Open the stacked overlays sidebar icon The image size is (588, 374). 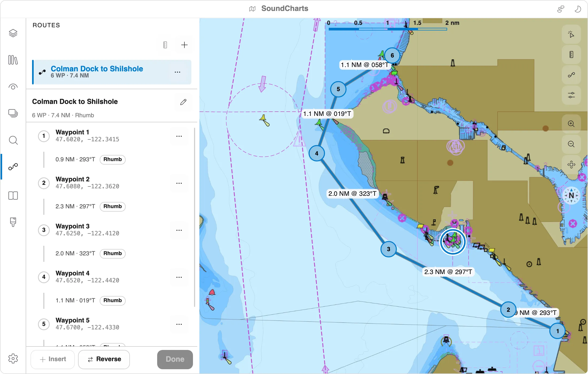coord(13,113)
